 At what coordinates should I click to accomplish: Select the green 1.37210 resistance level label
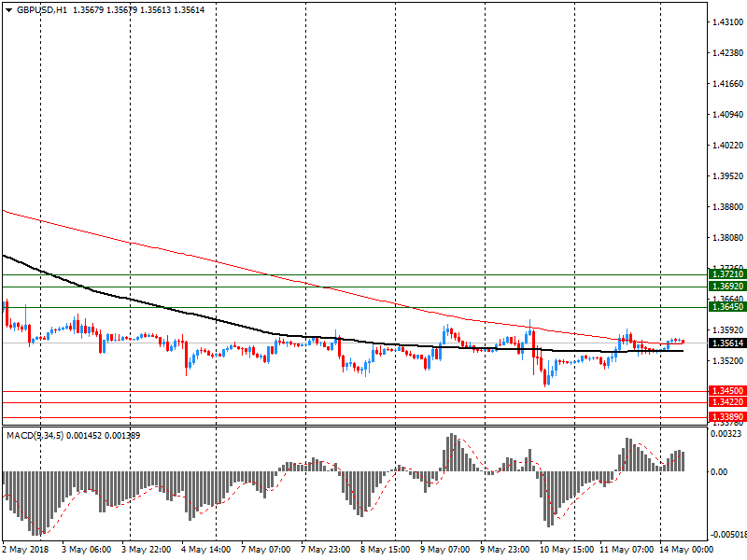(727, 274)
